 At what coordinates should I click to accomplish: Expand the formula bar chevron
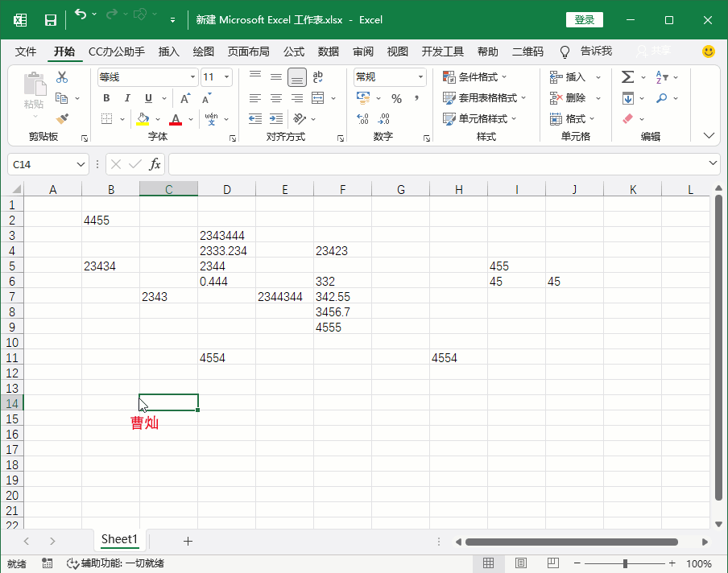pyautogui.click(x=713, y=163)
